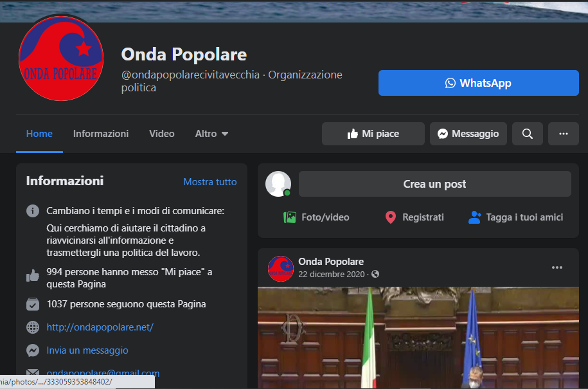Viewport: 588px width, 389px height.
Task: Click the Tagga i tuoi amici icon
Action: (x=474, y=217)
